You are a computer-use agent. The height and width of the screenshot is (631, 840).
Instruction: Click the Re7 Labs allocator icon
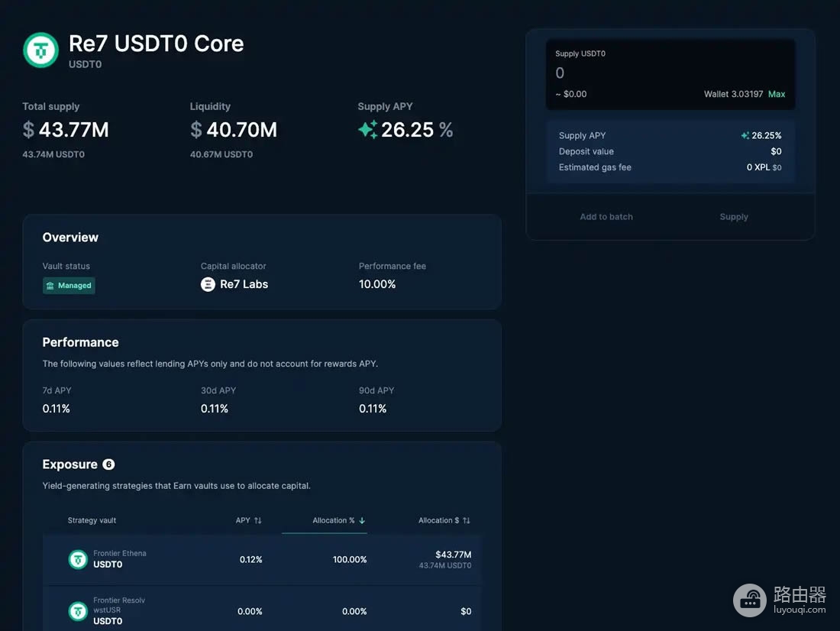coord(208,284)
